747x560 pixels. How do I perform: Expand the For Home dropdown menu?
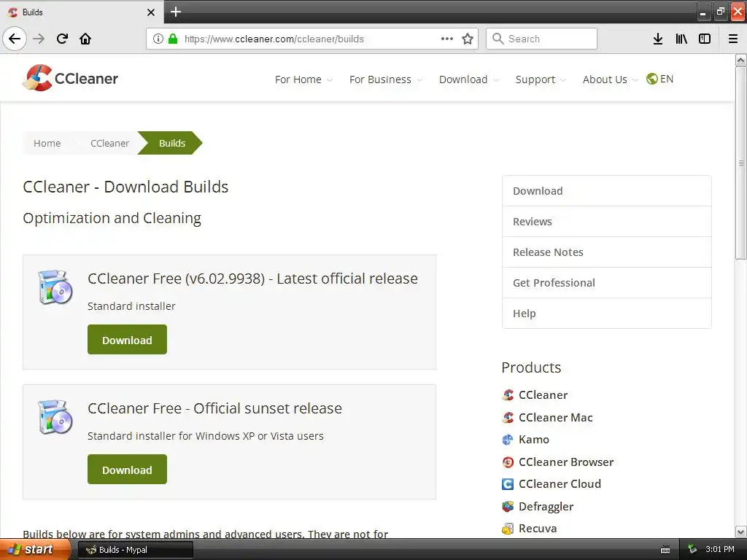click(x=303, y=79)
